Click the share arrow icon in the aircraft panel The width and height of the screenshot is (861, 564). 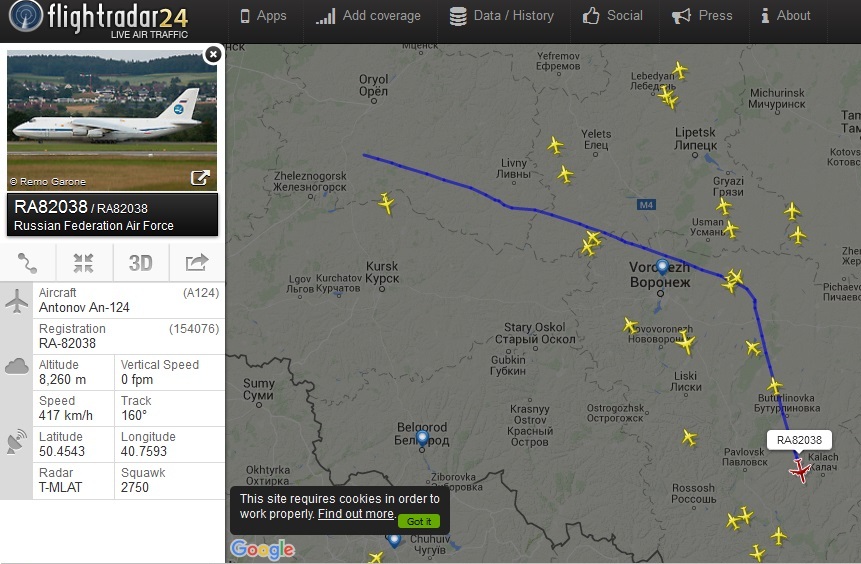197,263
